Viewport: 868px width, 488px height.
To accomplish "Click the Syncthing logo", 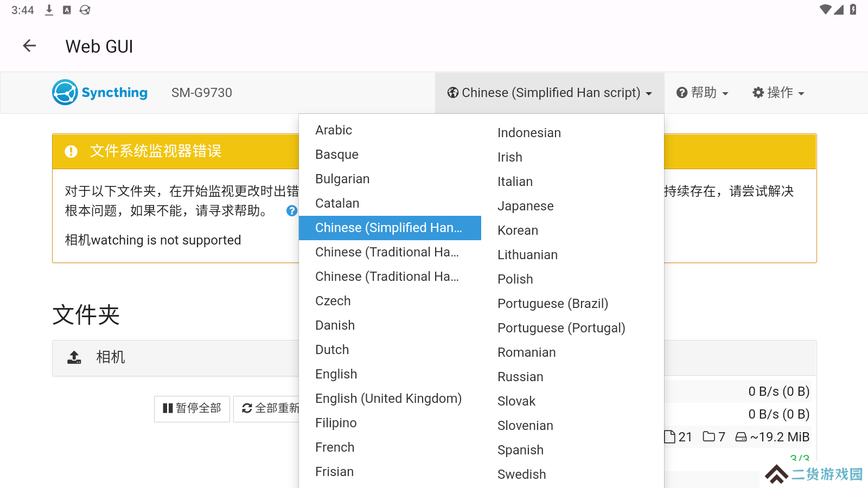I will pyautogui.click(x=100, y=92).
